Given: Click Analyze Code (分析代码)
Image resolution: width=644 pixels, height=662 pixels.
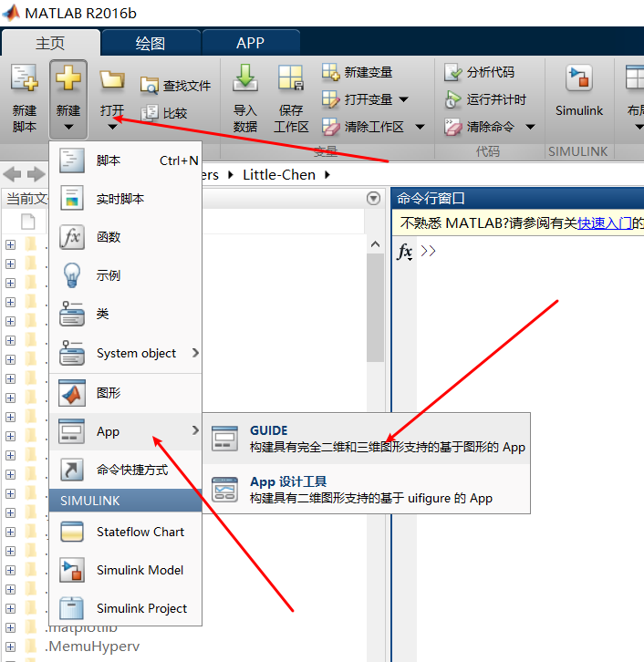Looking at the screenshot, I should click(479, 72).
